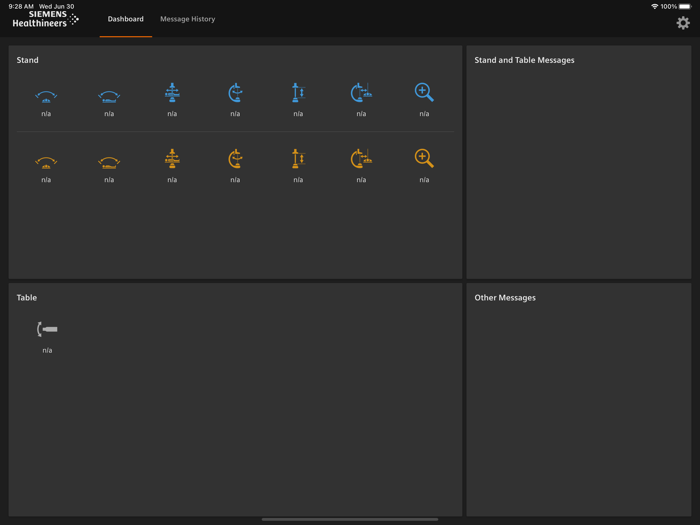The image size is (700, 525).
Task: Select the blue table stand icon
Action: tap(172, 93)
